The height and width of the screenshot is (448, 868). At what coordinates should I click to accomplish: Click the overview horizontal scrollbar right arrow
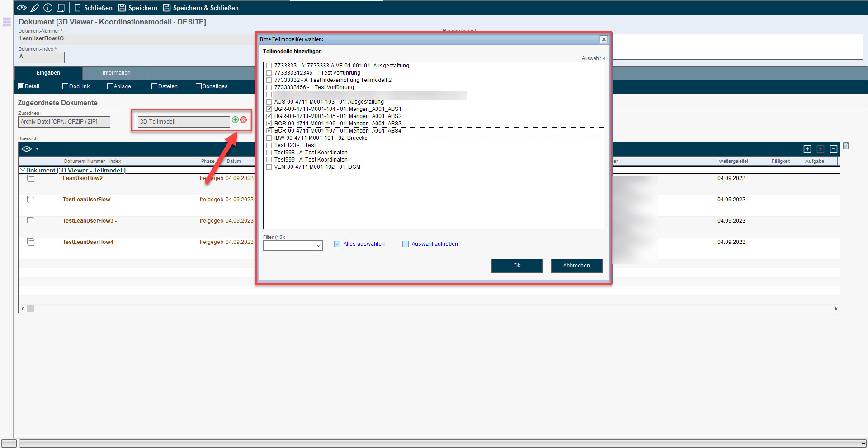835,309
